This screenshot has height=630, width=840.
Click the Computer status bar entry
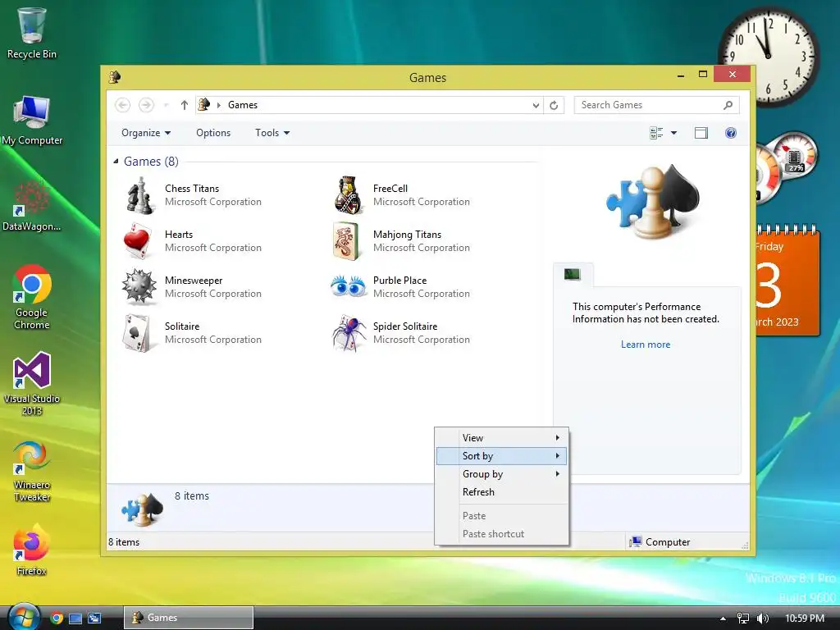pyautogui.click(x=660, y=542)
